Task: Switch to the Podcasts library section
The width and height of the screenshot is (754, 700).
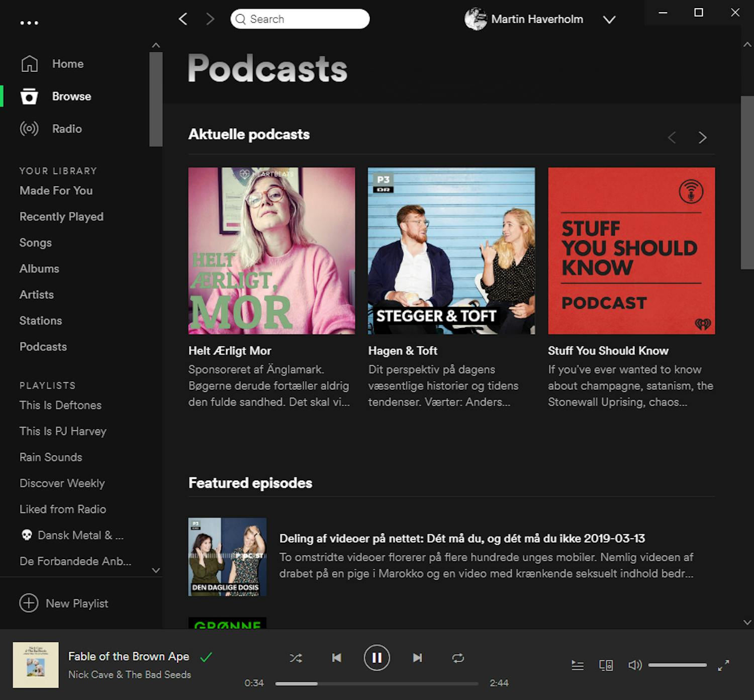Action: tap(43, 346)
